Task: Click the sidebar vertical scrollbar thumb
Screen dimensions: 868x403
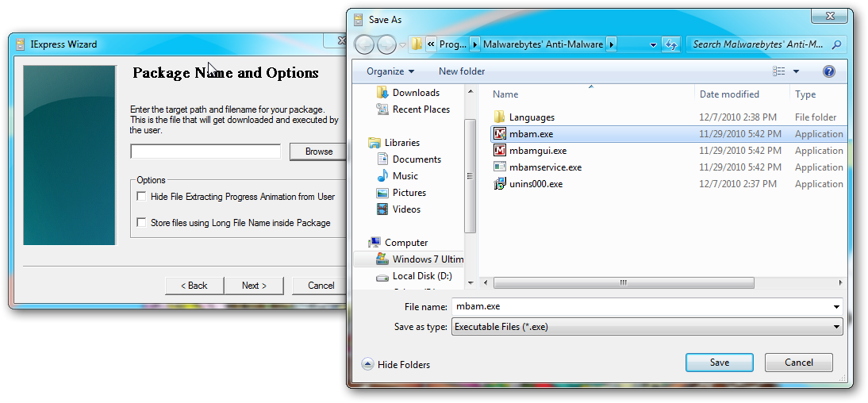Action: (x=470, y=175)
